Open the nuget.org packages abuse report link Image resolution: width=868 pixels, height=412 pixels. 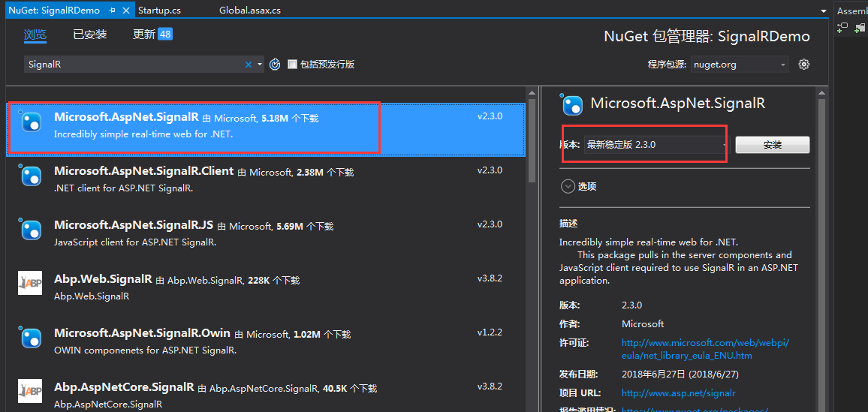pos(695,410)
